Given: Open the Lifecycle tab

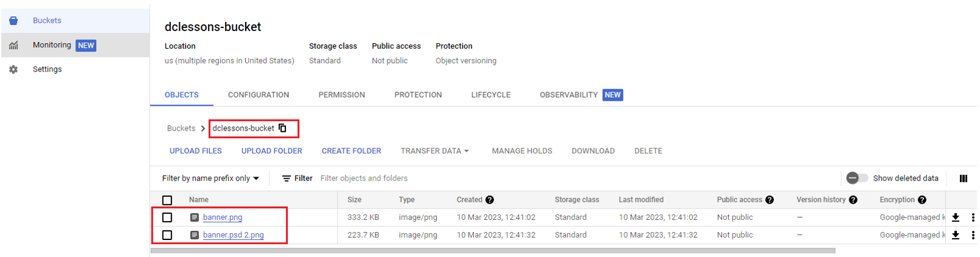Looking at the screenshot, I should tap(491, 95).
